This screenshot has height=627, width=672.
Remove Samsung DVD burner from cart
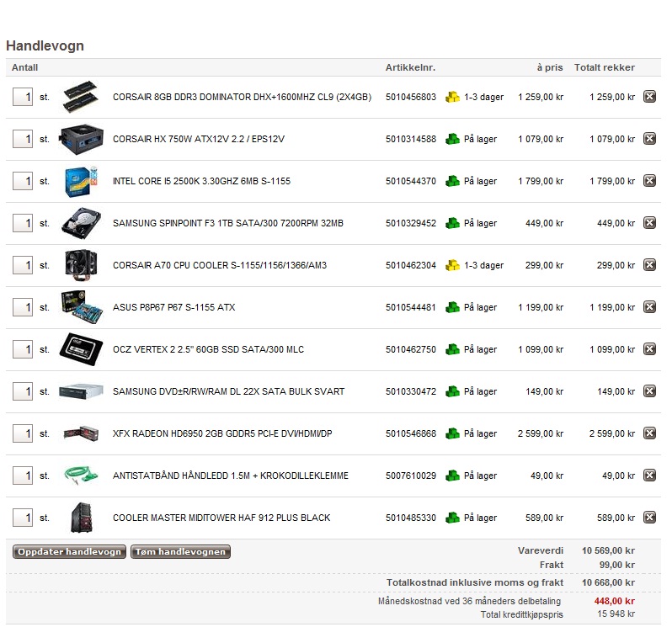[650, 391]
